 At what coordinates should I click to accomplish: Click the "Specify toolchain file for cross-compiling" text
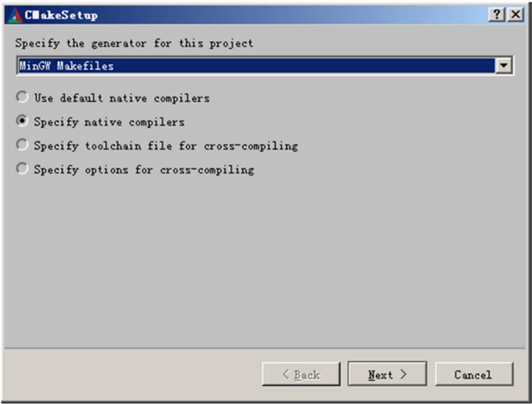(x=166, y=146)
